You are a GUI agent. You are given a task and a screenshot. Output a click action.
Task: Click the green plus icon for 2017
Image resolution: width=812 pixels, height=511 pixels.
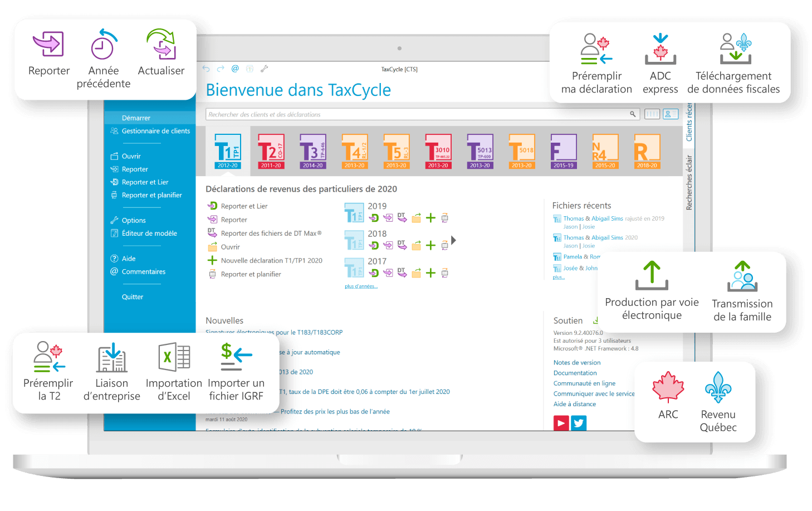(431, 273)
